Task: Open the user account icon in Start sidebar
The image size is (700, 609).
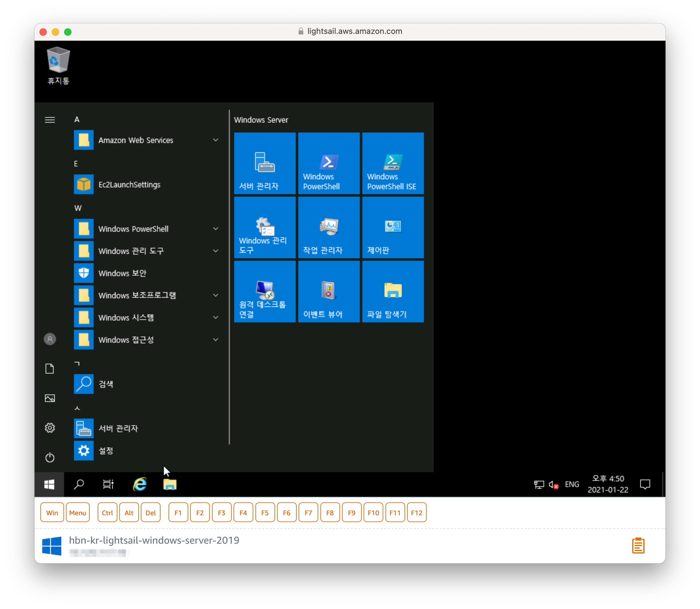Action: (x=50, y=339)
